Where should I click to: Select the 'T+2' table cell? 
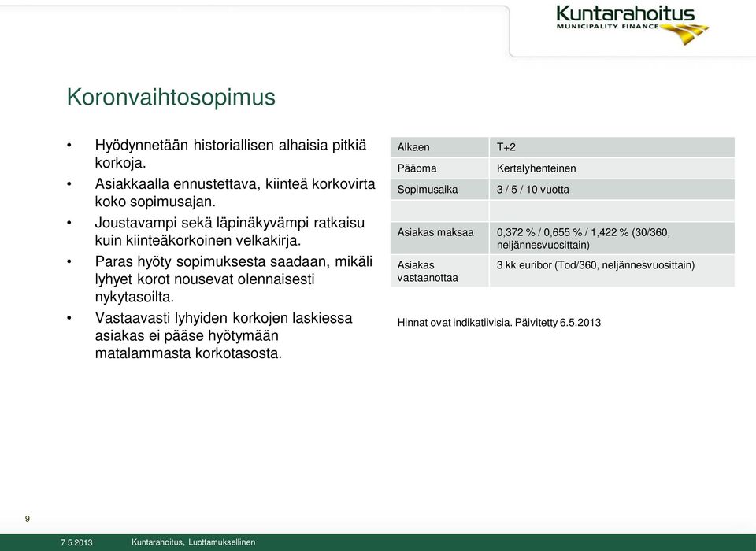tap(612, 147)
